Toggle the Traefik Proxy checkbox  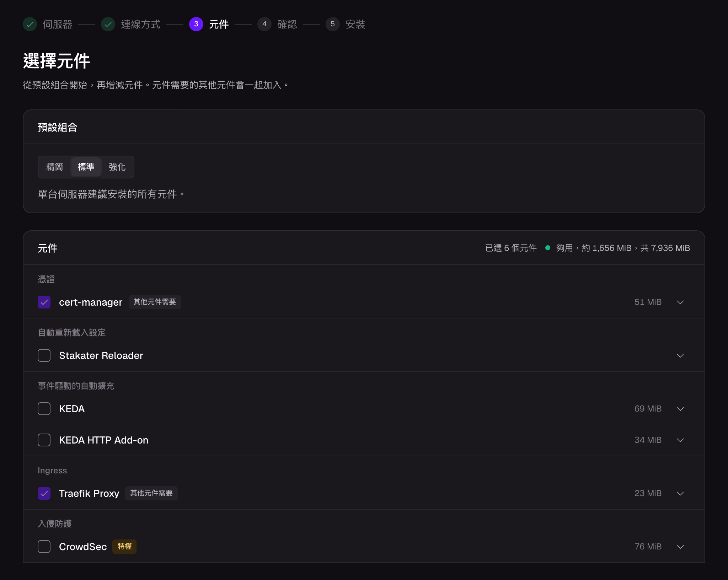click(44, 493)
